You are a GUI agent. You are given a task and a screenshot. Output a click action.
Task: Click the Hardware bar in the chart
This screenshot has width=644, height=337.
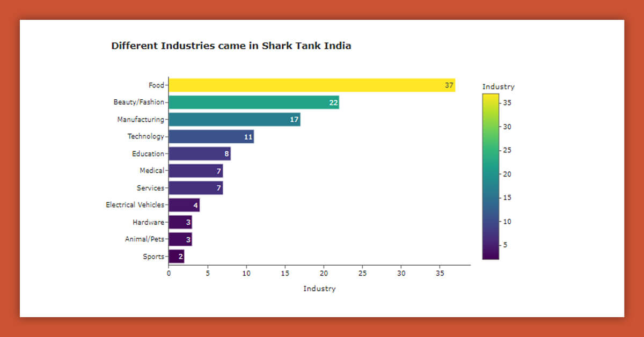point(180,222)
